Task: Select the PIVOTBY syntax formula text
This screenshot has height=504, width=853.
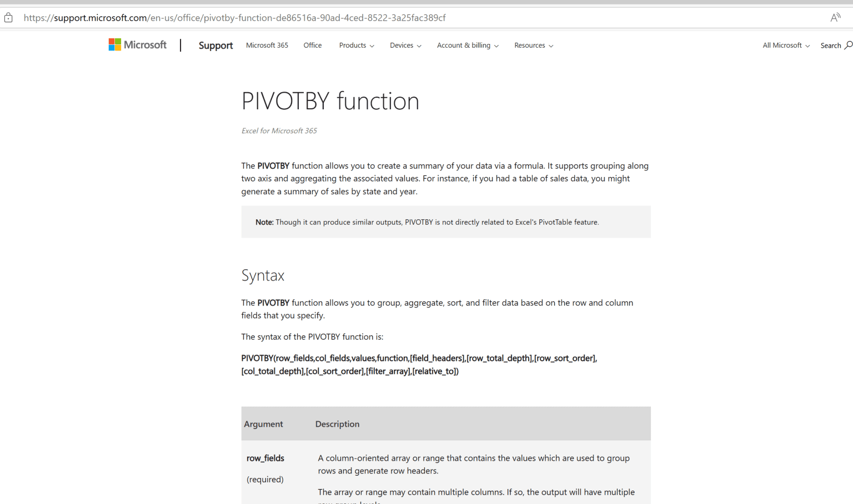Action: click(419, 364)
